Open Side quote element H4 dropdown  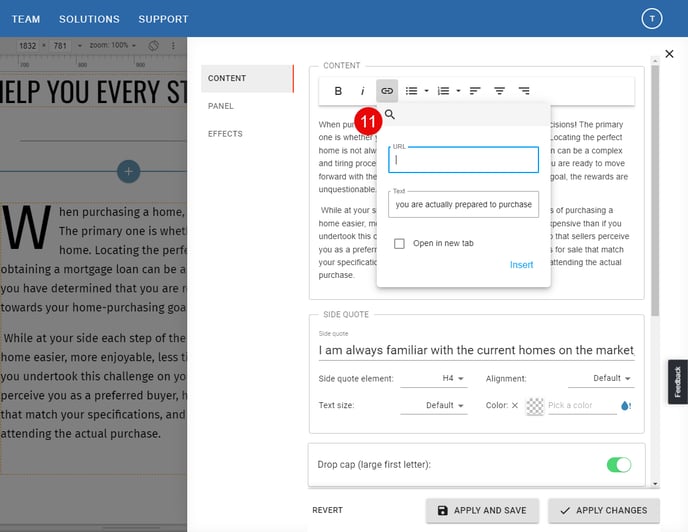click(x=434, y=378)
